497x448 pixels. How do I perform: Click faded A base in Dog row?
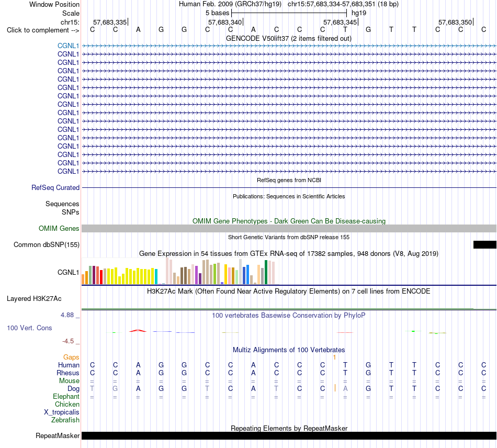tap(345, 388)
